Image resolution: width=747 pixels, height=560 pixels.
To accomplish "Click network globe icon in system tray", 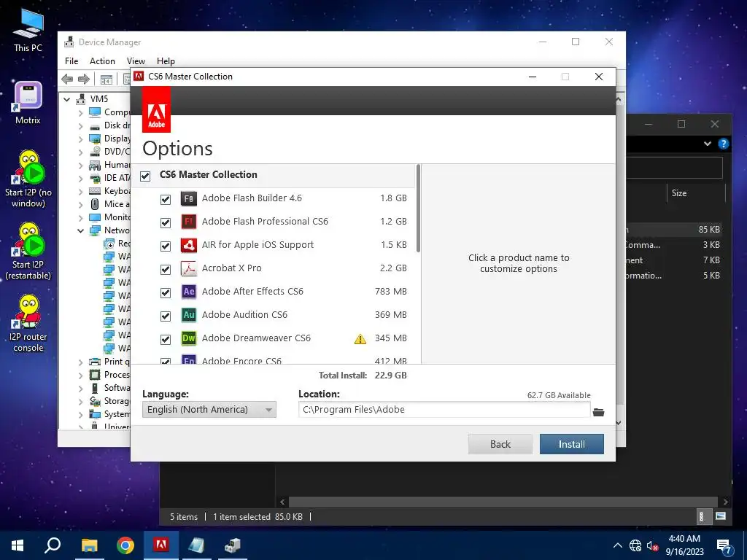I will tap(635, 545).
